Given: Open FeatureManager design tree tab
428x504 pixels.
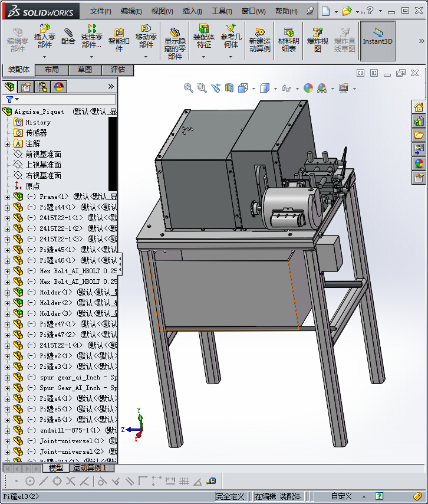Looking at the screenshot, I should pos(9,87).
